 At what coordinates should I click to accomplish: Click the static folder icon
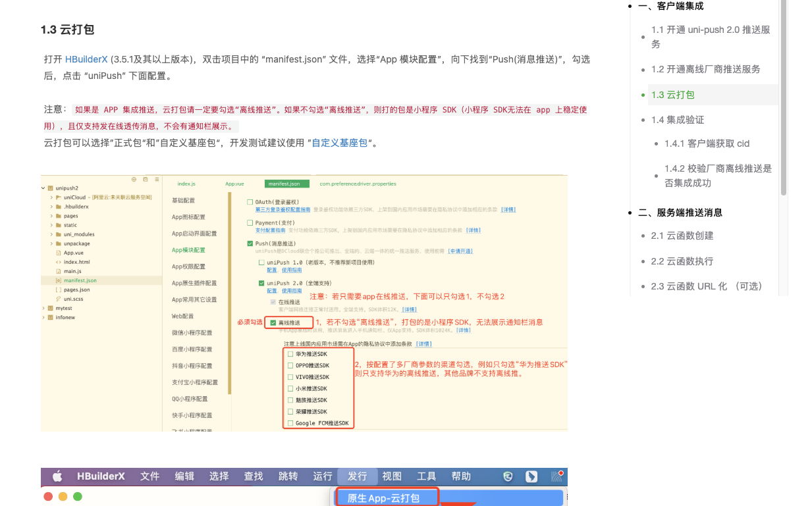59,225
